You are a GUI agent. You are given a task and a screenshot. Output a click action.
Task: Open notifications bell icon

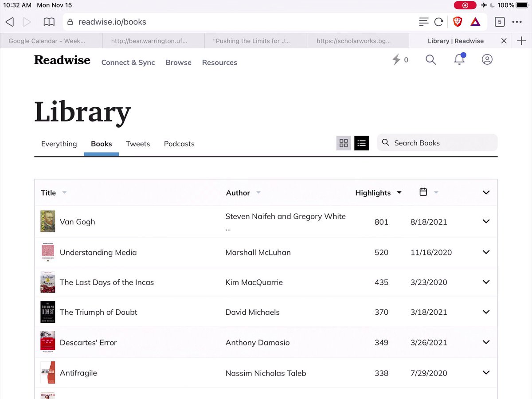pos(459,59)
